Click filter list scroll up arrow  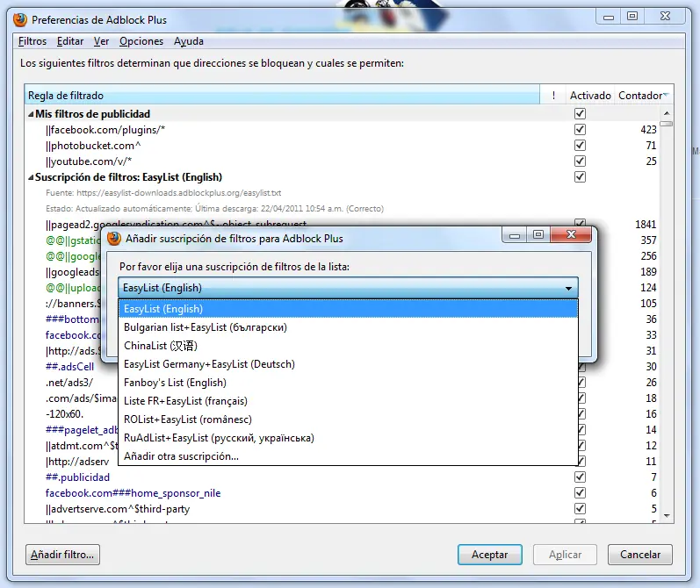point(667,113)
